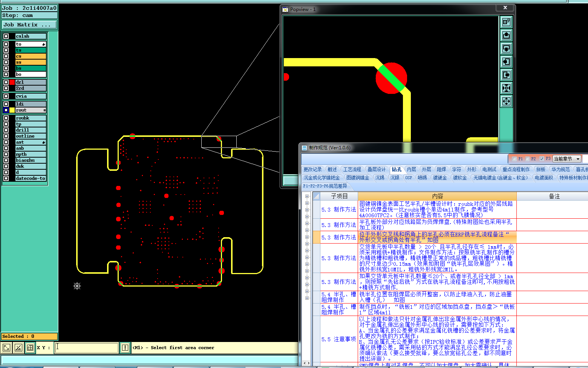Check the P2 checkbox

coord(527,159)
